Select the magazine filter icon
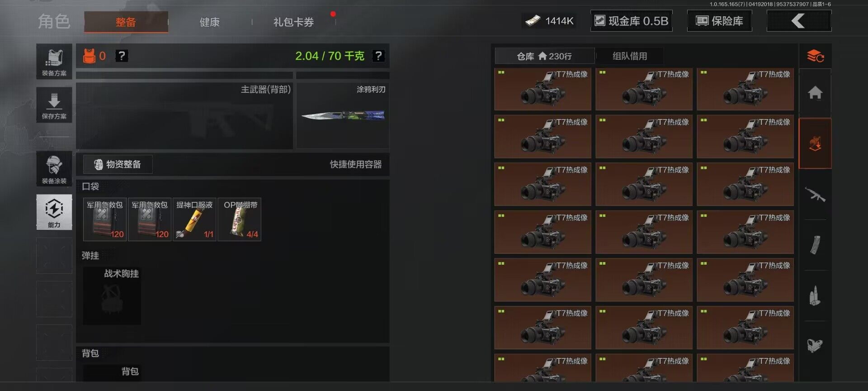The width and height of the screenshot is (868, 391). click(815, 245)
